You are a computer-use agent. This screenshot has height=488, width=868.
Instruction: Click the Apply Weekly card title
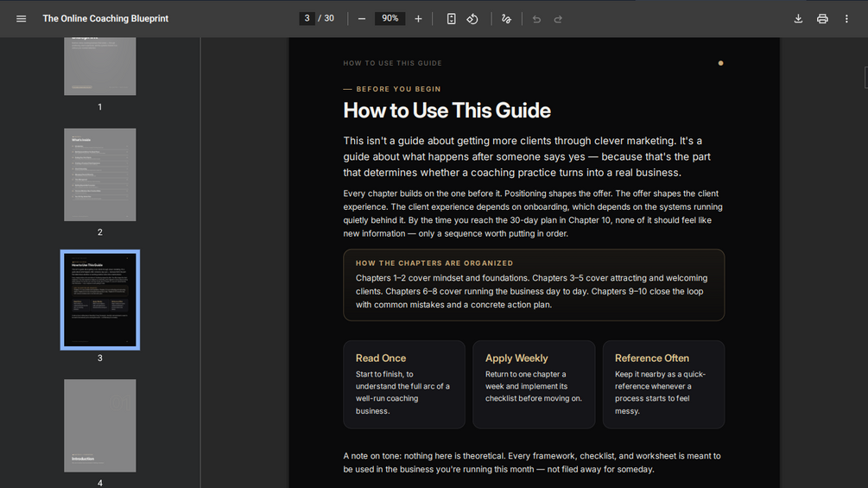point(516,358)
